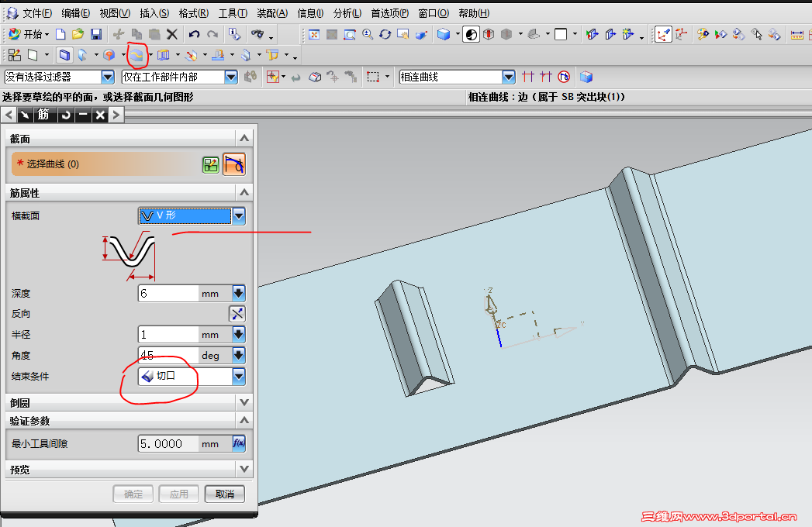Click the 最小工具间隙 value field
Image resolution: width=812 pixels, height=527 pixels.
[169, 443]
